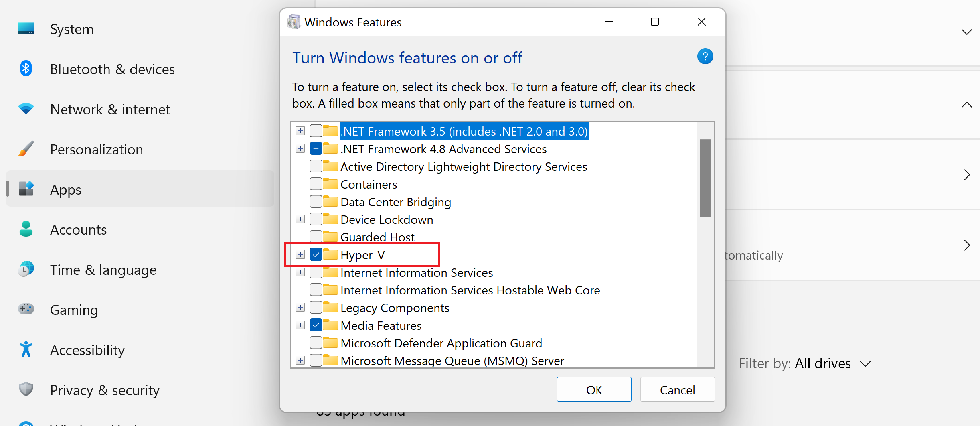Click folder icon beside Active Directory Lightweight Directory Services

330,166
